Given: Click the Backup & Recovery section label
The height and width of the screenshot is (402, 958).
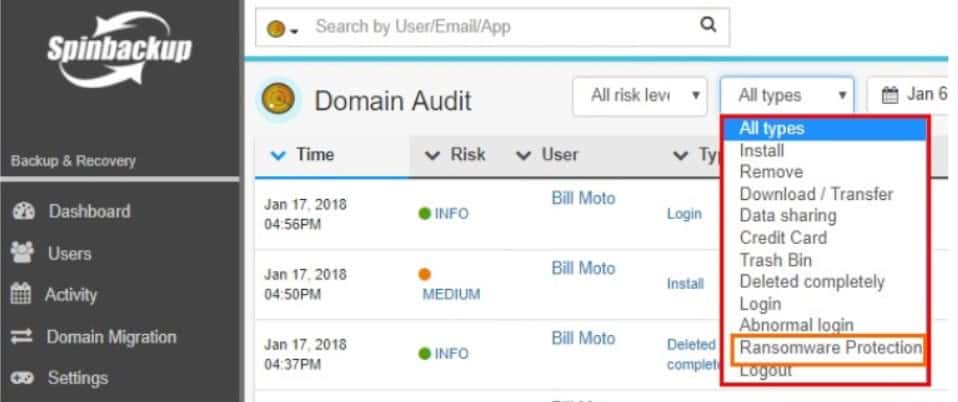Looking at the screenshot, I should (x=73, y=161).
